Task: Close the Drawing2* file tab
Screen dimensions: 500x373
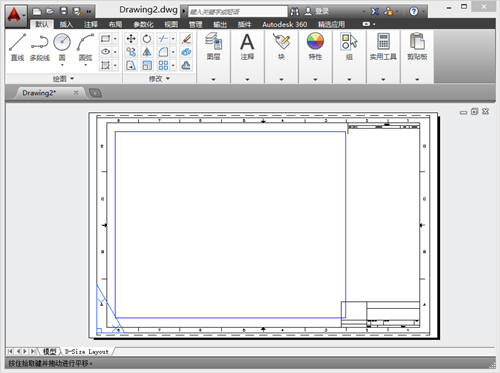Action: (76, 93)
